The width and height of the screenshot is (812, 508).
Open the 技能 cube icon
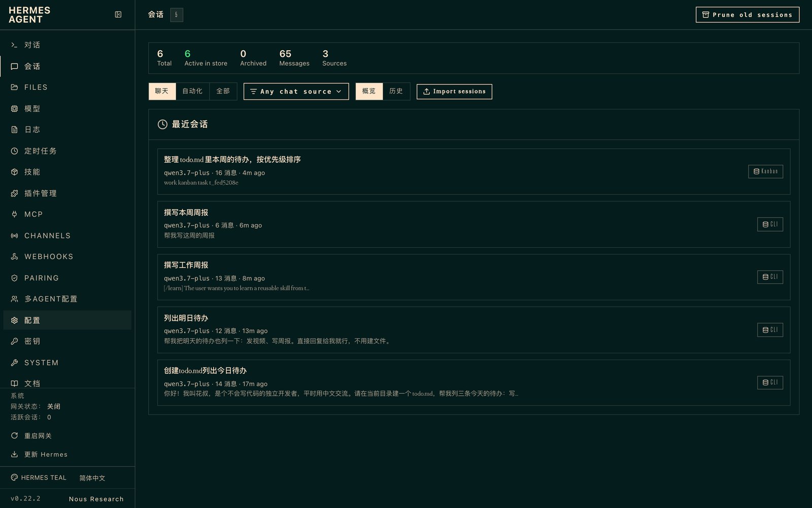[14, 172]
